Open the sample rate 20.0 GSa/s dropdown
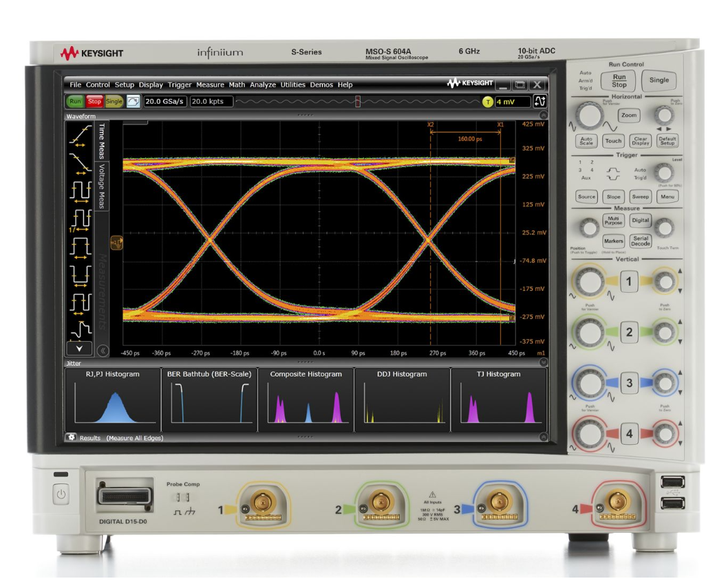 tap(166, 101)
